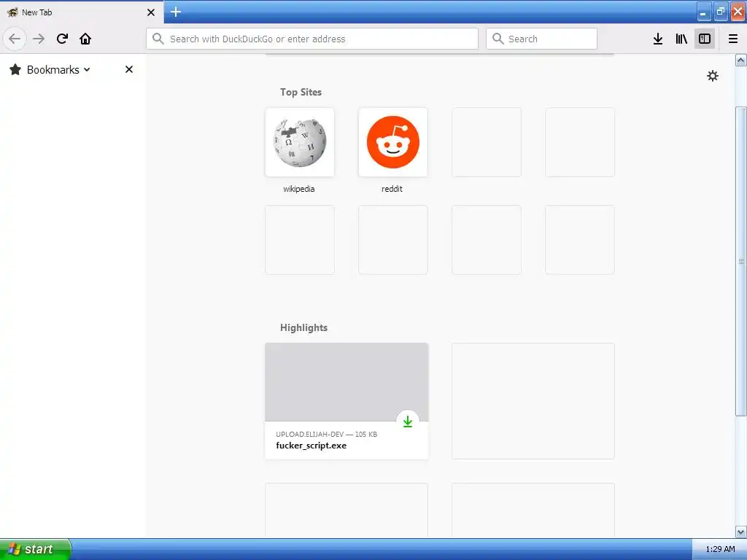
Task: Open the fucker_script.exe highlight card
Action: (x=347, y=401)
